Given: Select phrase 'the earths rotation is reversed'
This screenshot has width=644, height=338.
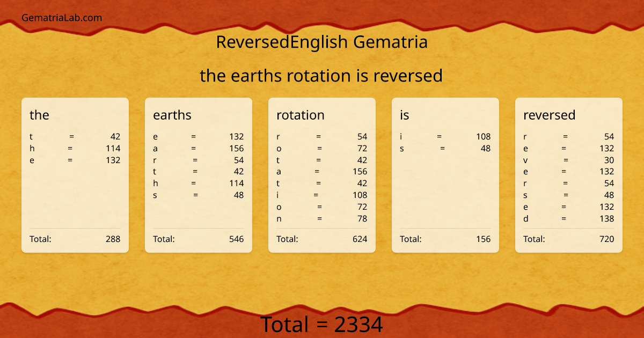Looking at the screenshot, I should point(321,76).
